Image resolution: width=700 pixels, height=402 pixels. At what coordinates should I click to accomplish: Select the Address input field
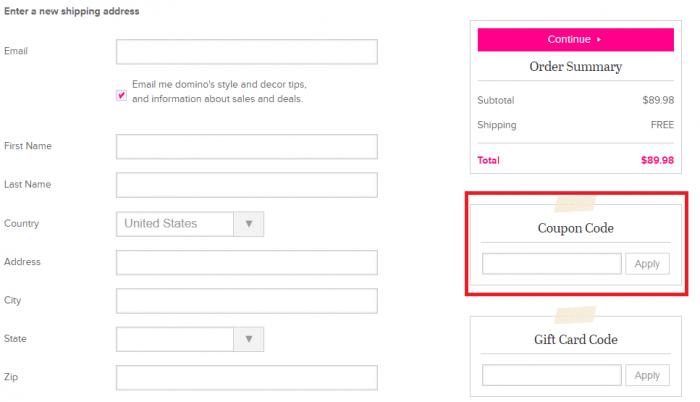point(246,262)
